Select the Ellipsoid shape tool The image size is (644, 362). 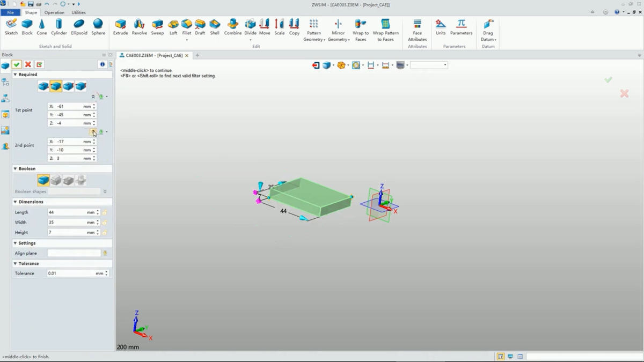[x=79, y=27]
